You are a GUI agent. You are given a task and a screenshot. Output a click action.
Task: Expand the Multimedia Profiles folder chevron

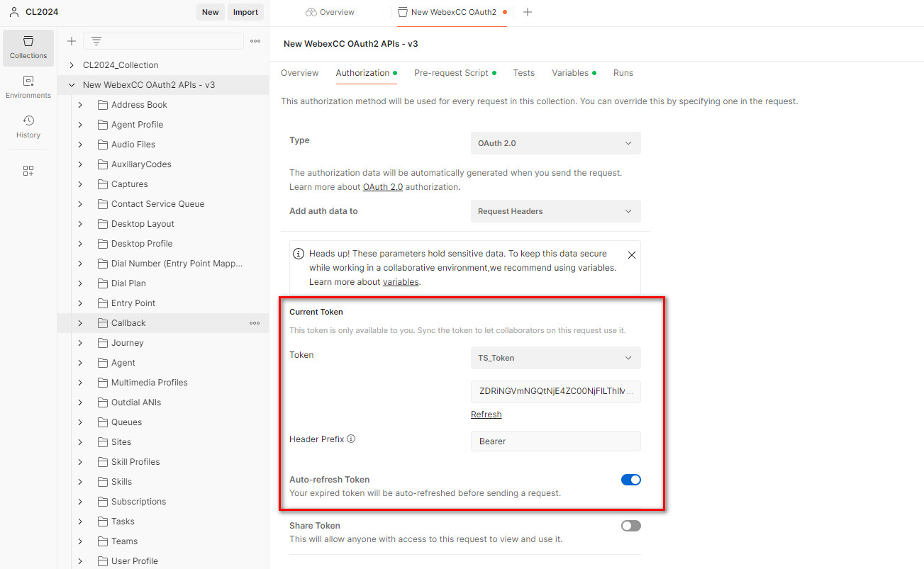click(80, 383)
